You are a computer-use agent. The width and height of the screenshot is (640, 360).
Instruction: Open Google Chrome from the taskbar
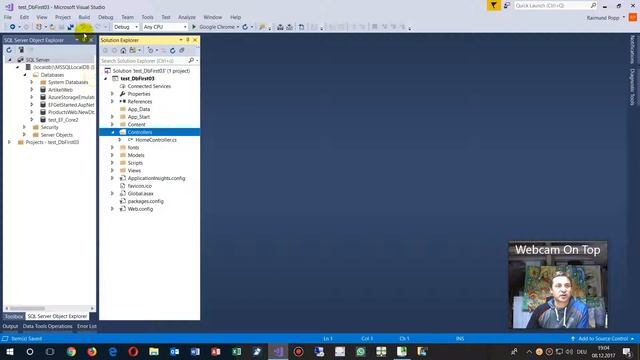71,351
